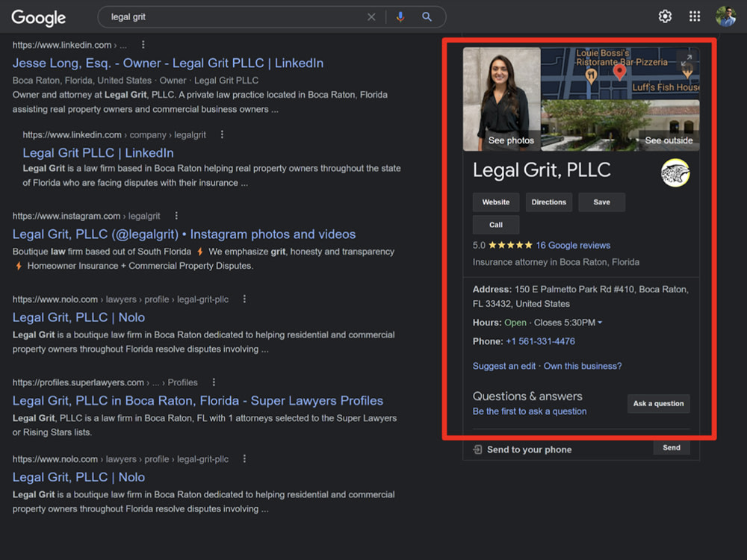Viewport: 747px width, 560px height.
Task: Open Super Lawyers Profiles result
Action: click(198, 401)
